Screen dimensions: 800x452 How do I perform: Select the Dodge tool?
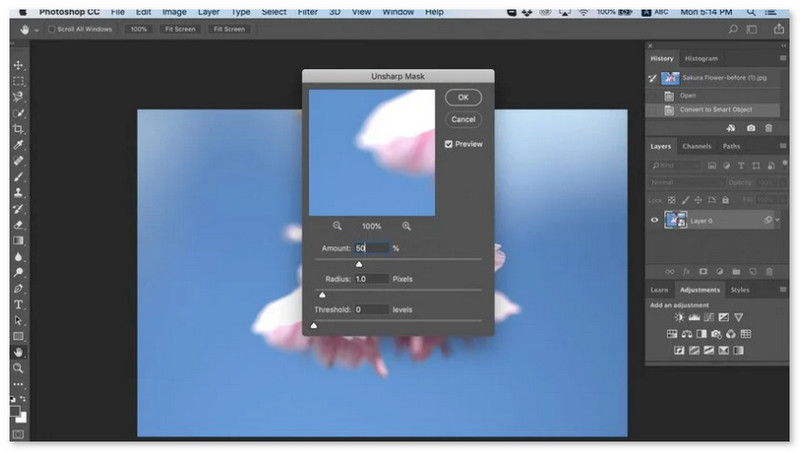[x=18, y=272]
